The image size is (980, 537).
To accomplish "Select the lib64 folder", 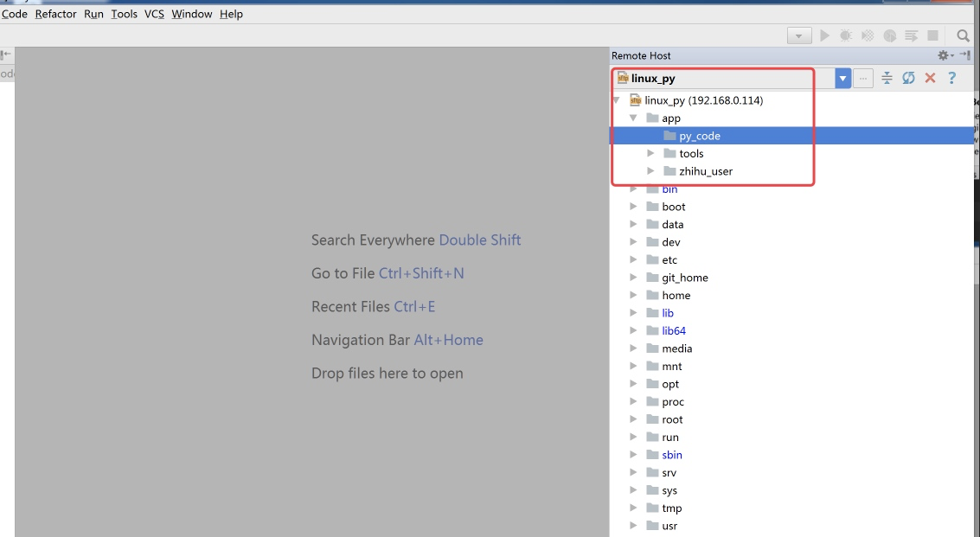I will (674, 330).
